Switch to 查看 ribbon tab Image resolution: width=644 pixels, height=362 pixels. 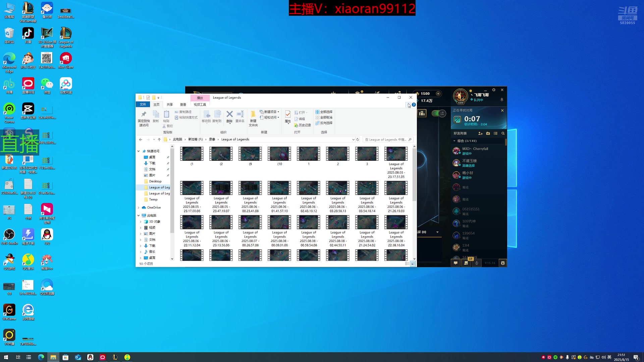[x=183, y=105]
